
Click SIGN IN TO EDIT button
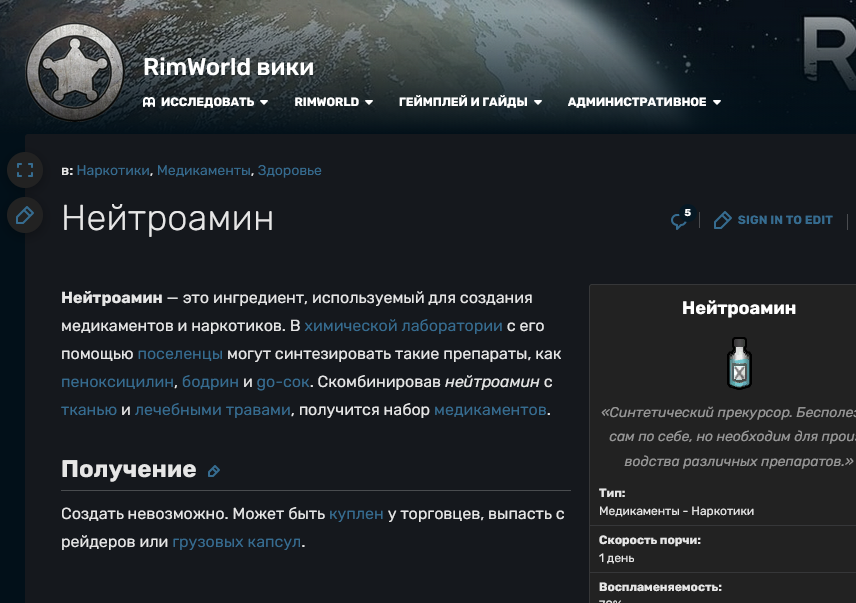(x=773, y=220)
